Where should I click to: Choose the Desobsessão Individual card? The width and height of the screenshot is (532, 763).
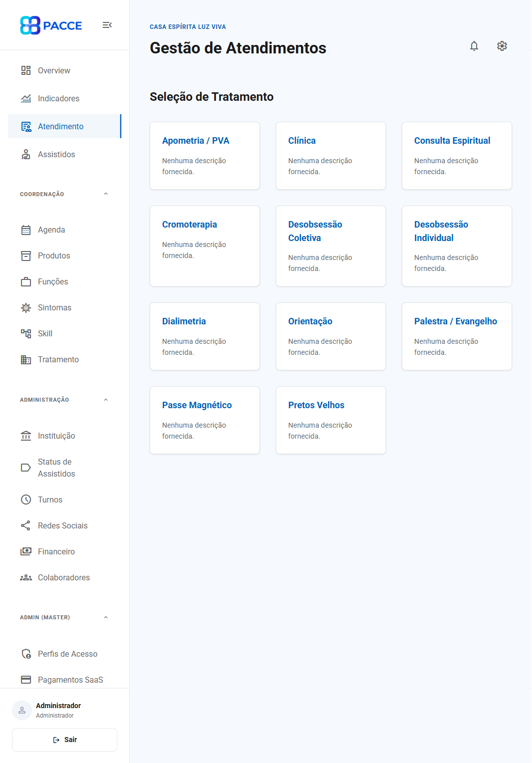[457, 246]
